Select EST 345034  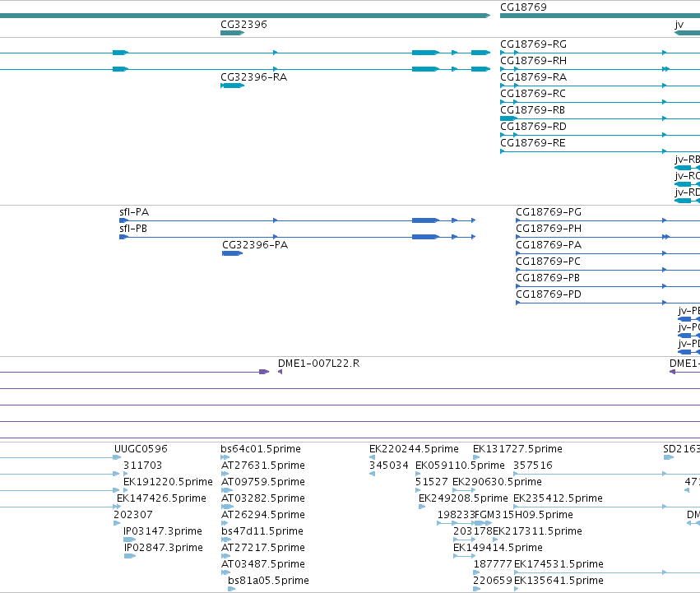tap(389, 466)
